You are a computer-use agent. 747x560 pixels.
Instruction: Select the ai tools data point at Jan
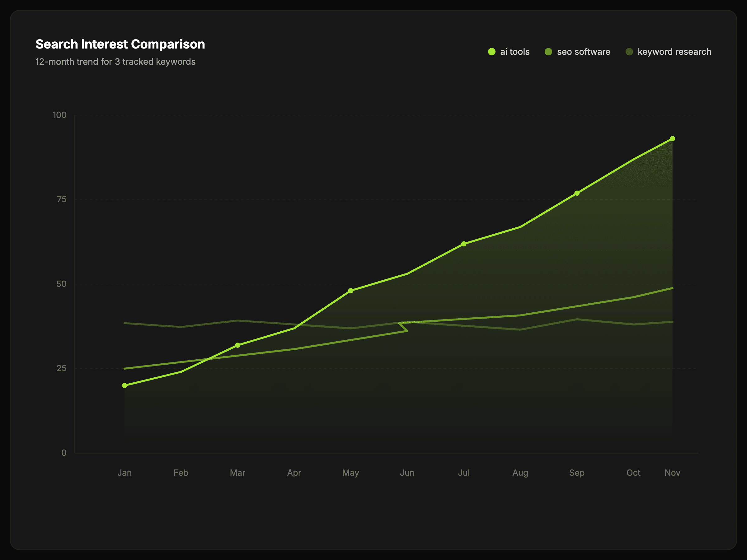tap(125, 385)
